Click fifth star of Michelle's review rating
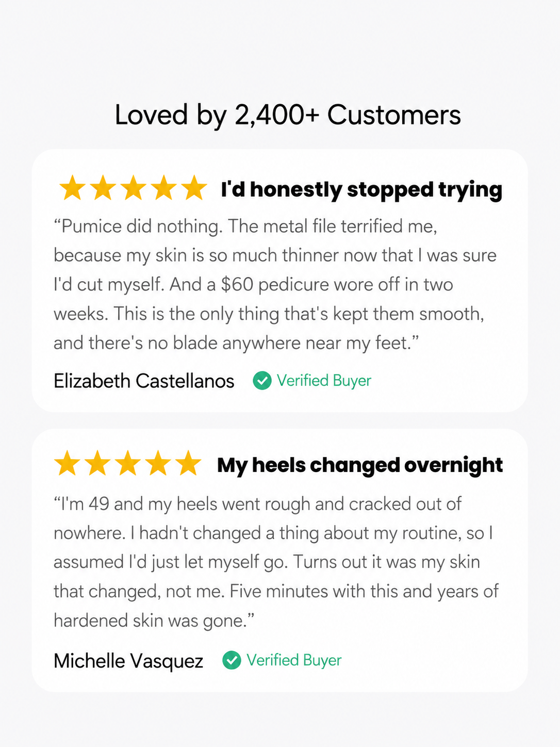560x747 pixels. pos(188,463)
